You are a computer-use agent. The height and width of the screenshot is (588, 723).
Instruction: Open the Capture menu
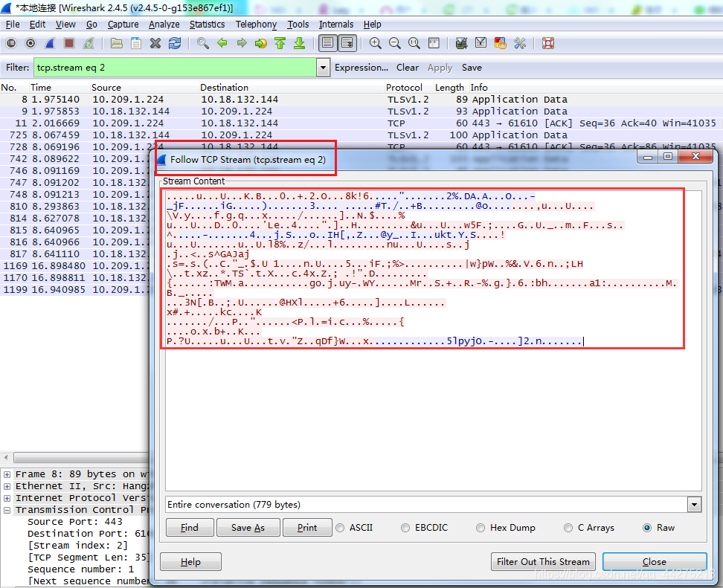[123, 25]
